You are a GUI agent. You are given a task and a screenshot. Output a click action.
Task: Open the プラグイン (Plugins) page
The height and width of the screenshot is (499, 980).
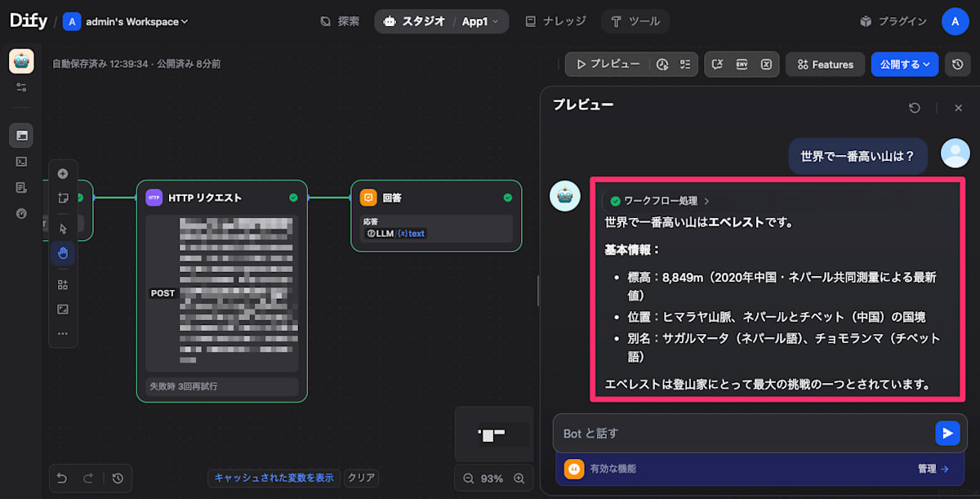[x=893, y=21]
